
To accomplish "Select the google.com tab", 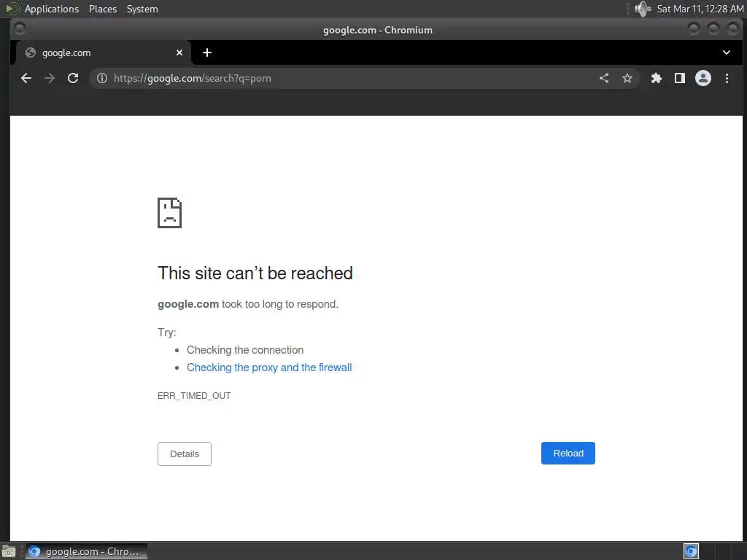I will click(x=104, y=52).
